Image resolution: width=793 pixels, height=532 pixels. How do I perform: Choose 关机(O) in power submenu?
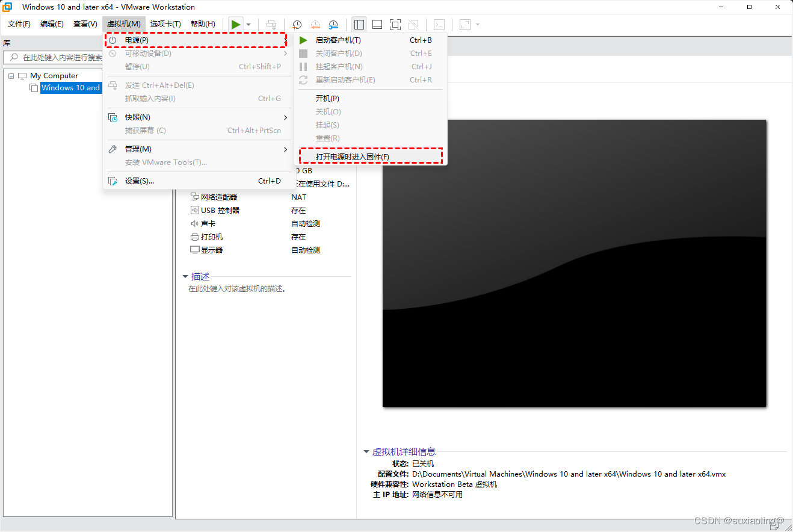pos(370,111)
